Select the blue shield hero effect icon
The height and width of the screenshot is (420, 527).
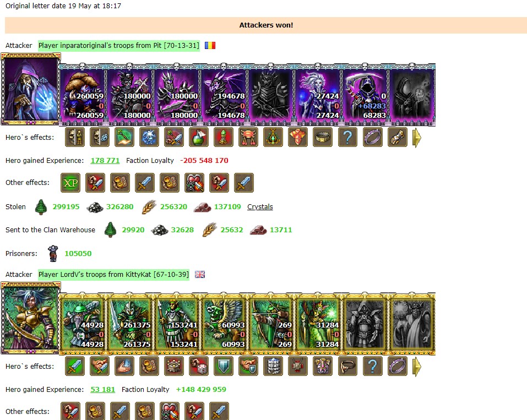coord(224,366)
